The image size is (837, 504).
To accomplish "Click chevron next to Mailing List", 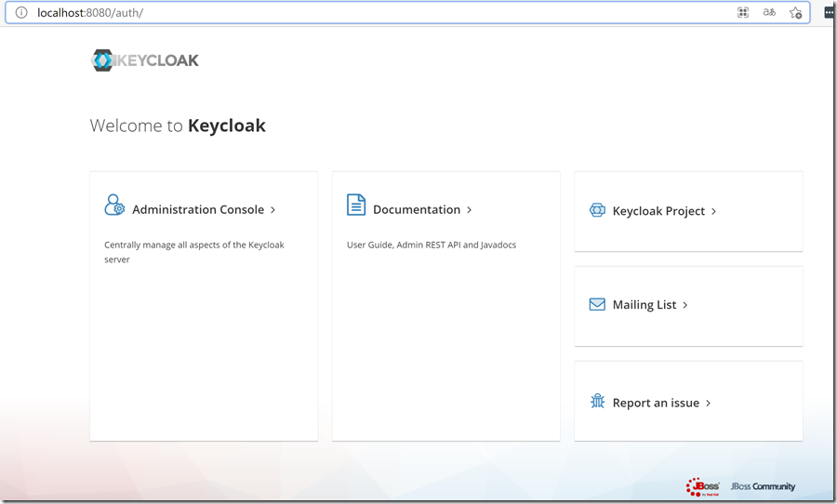I will [684, 305].
